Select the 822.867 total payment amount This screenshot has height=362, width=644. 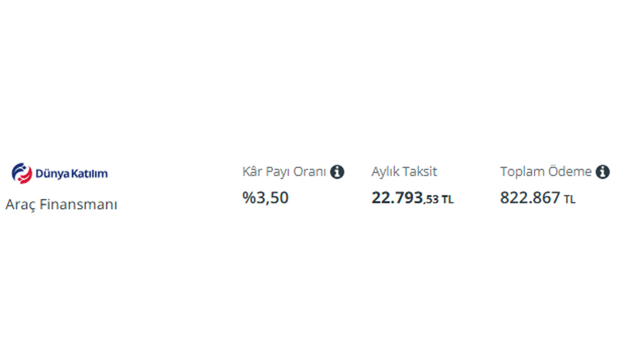tap(530, 198)
